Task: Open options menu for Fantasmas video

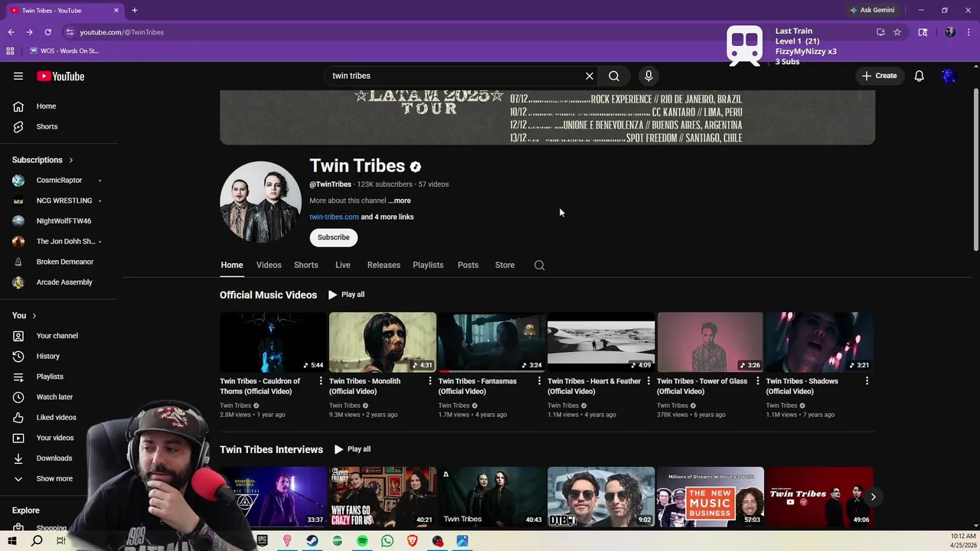Action: click(539, 381)
